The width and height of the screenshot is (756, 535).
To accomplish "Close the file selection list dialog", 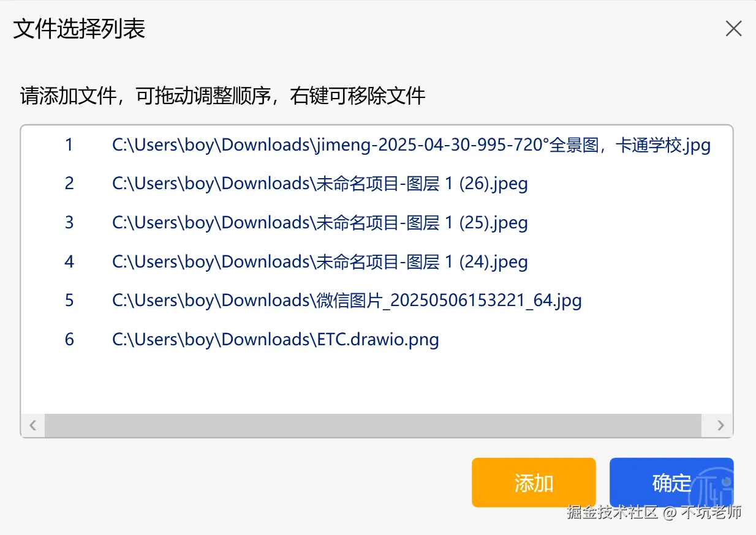I will point(733,29).
